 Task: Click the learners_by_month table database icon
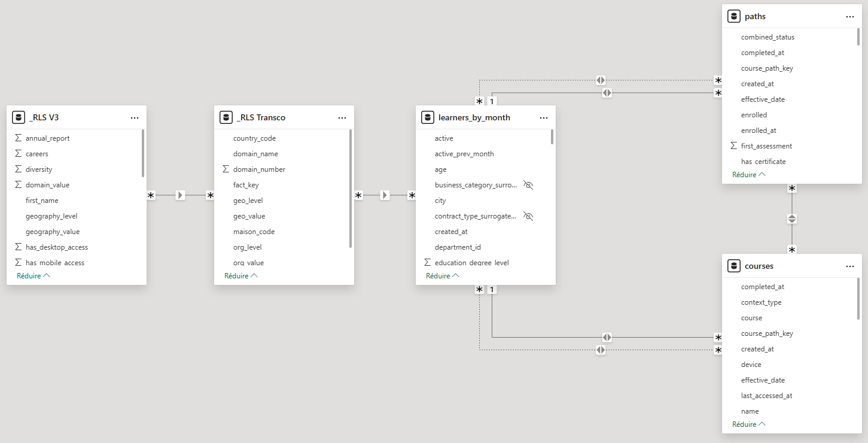coord(427,117)
